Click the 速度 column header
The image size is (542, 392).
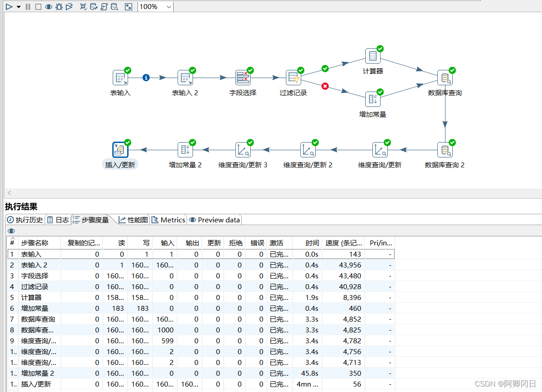pyautogui.click(x=344, y=243)
